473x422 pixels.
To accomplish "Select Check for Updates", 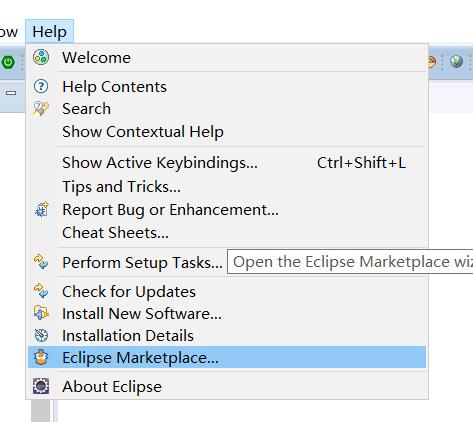I will (x=227, y=292).
